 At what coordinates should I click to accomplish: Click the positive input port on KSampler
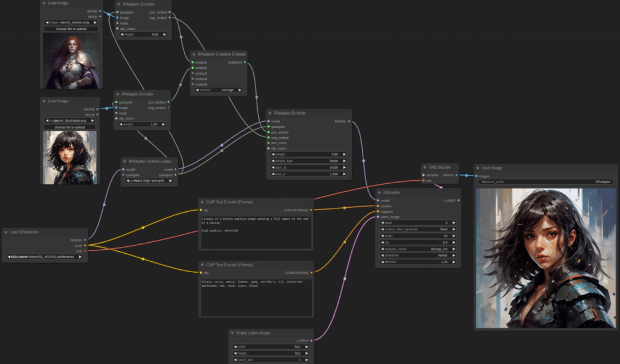(378, 206)
